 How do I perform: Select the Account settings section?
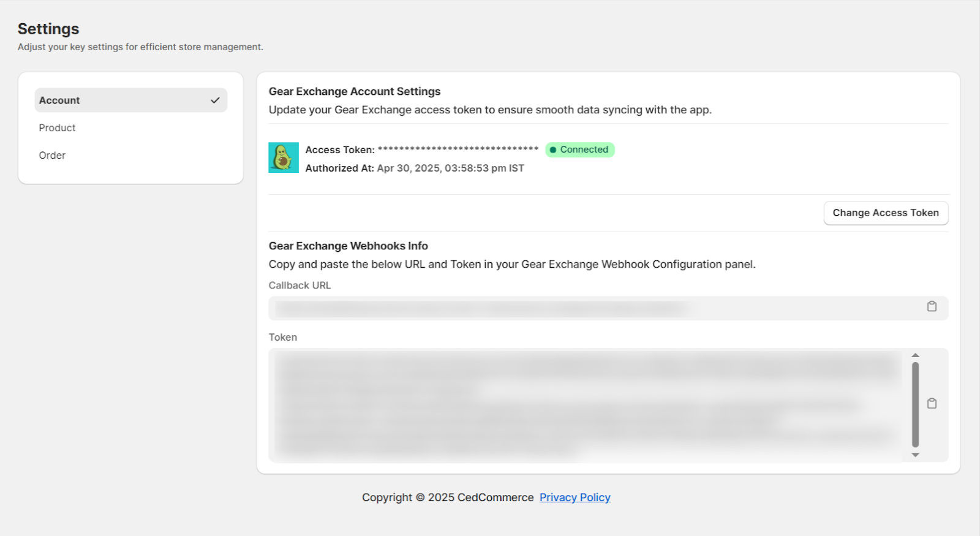point(131,100)
